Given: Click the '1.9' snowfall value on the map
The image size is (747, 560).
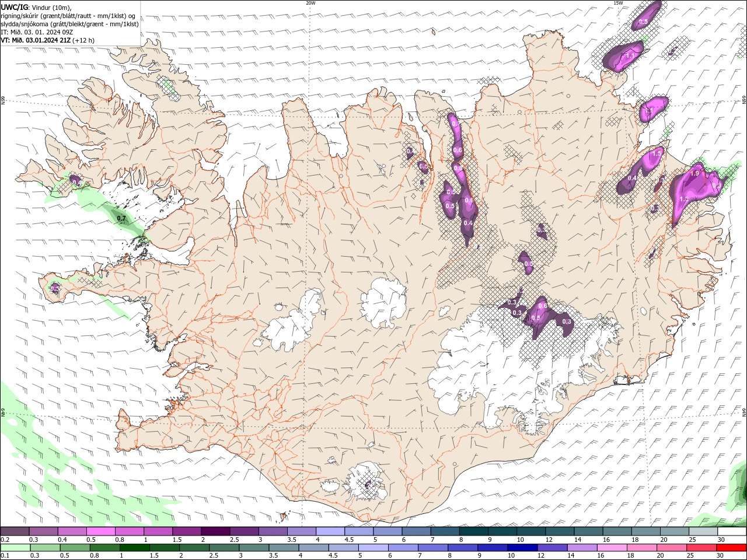Looking at the screenshot, I should coord(695,173).
